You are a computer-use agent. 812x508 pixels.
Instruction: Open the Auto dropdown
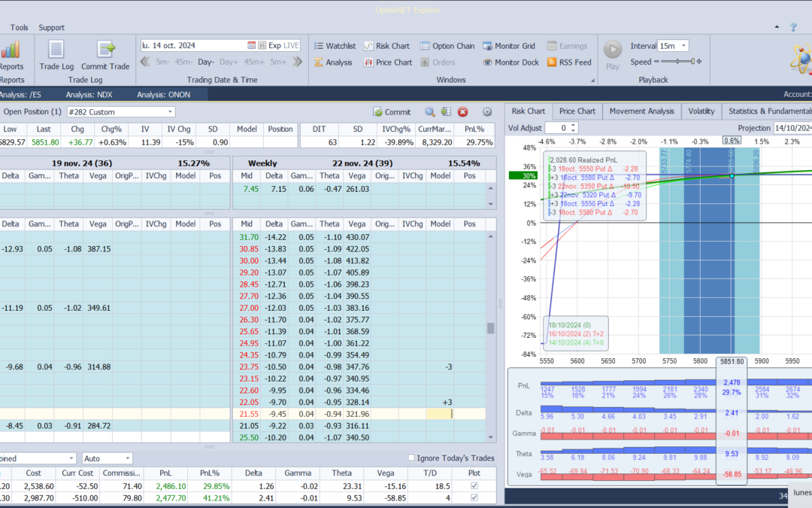(x=128, y=458)
